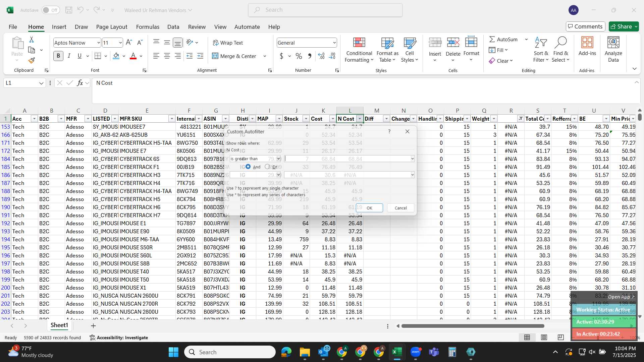The image size is (644, 362).
Task: Switch to Normal view in status bar
Action: coord(527,337)
